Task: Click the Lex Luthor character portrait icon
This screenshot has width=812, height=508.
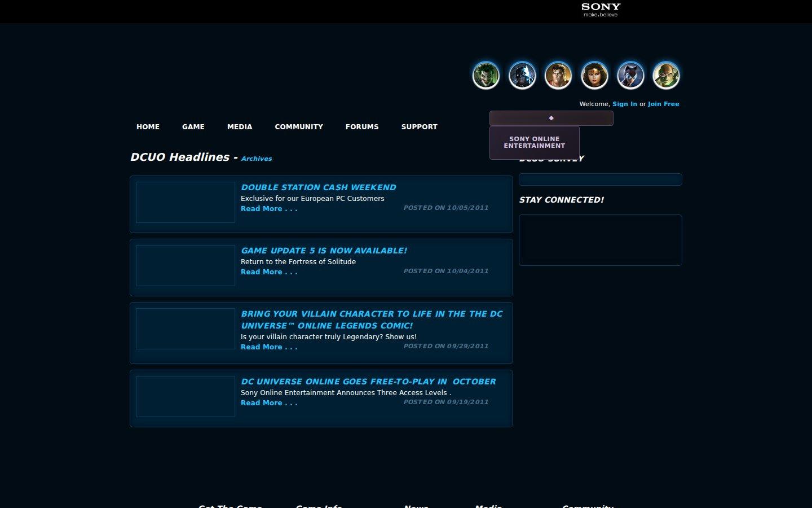Action: [667, 76]
